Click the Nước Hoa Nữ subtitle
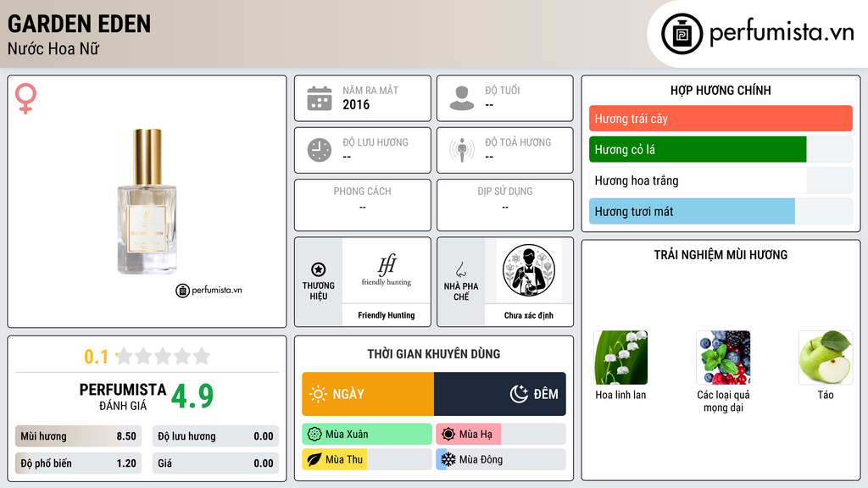 click(53, 48)
